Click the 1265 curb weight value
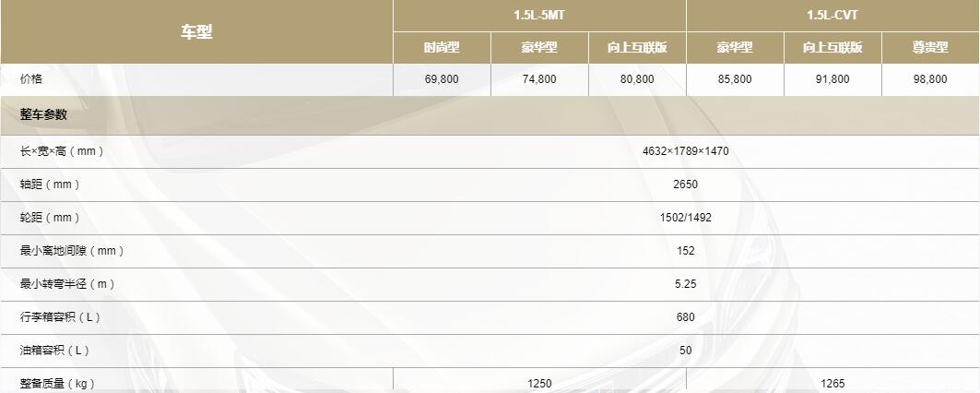 click(832, 383)
